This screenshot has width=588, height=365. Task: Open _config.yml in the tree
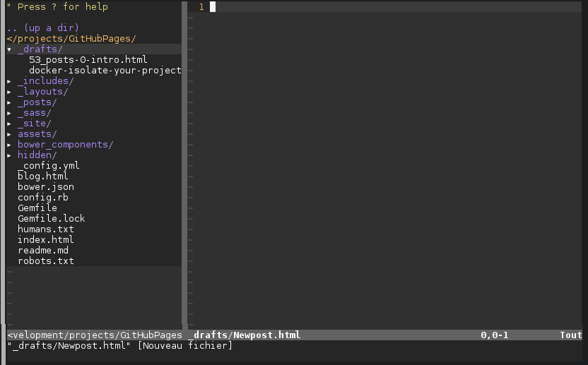click(48, 166)
